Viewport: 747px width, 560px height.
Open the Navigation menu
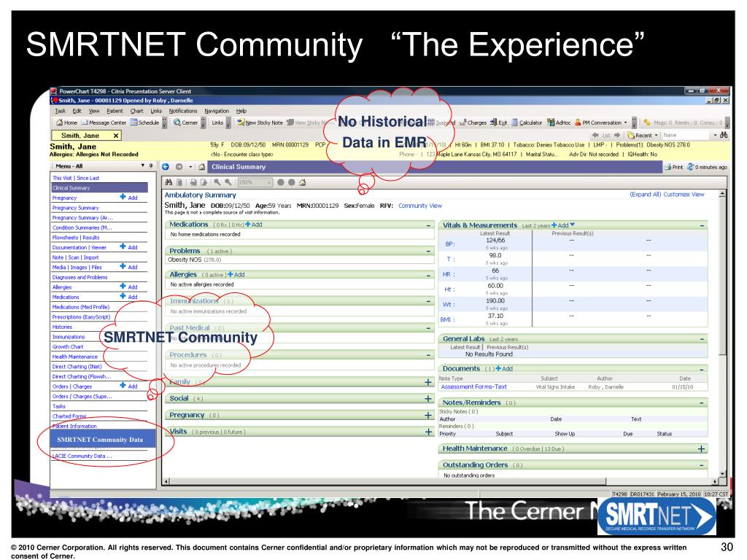pos(217,111)
